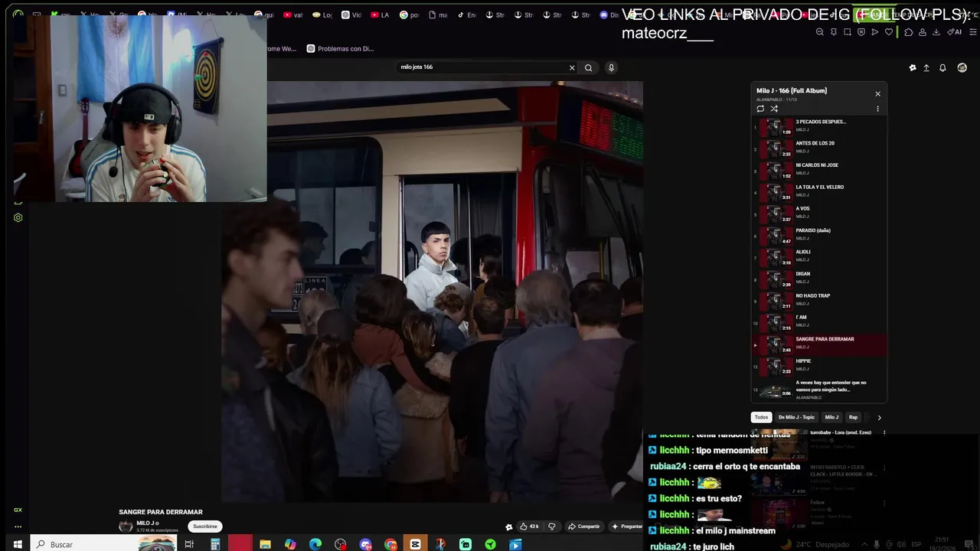Screen dimensions: 980x551
Task: Start voice search with the microphone
Action: [611, 67]
